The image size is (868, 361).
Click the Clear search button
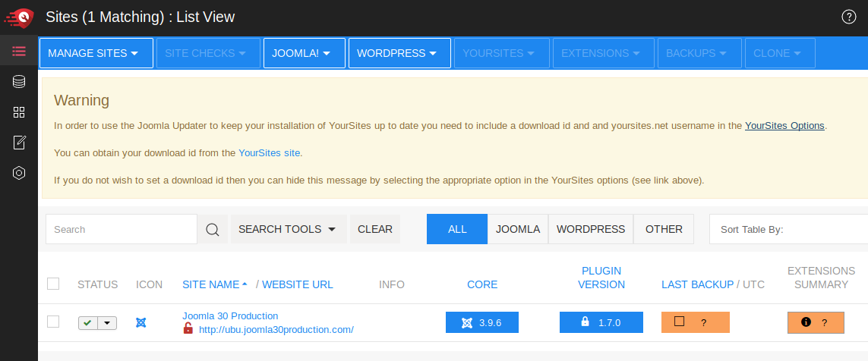tap(375, 229)
